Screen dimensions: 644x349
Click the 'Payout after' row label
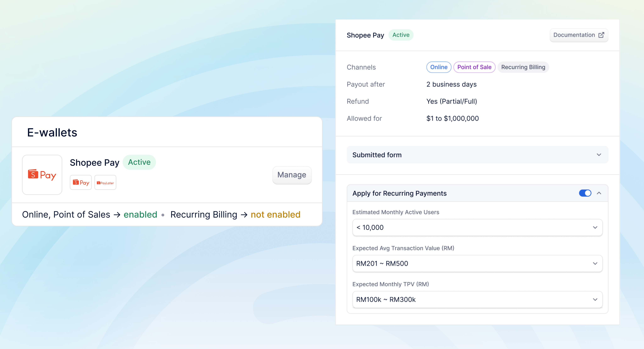pos(366,84)
